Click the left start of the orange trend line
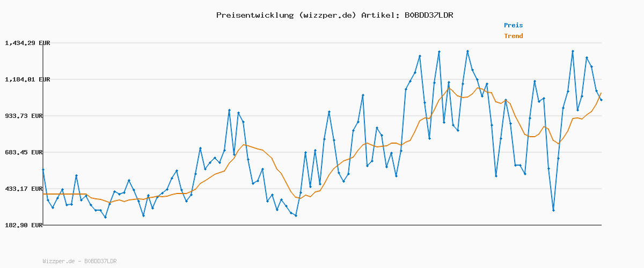Image resolution: width=644 pixels, height=268 pixels. pos(43,194)
